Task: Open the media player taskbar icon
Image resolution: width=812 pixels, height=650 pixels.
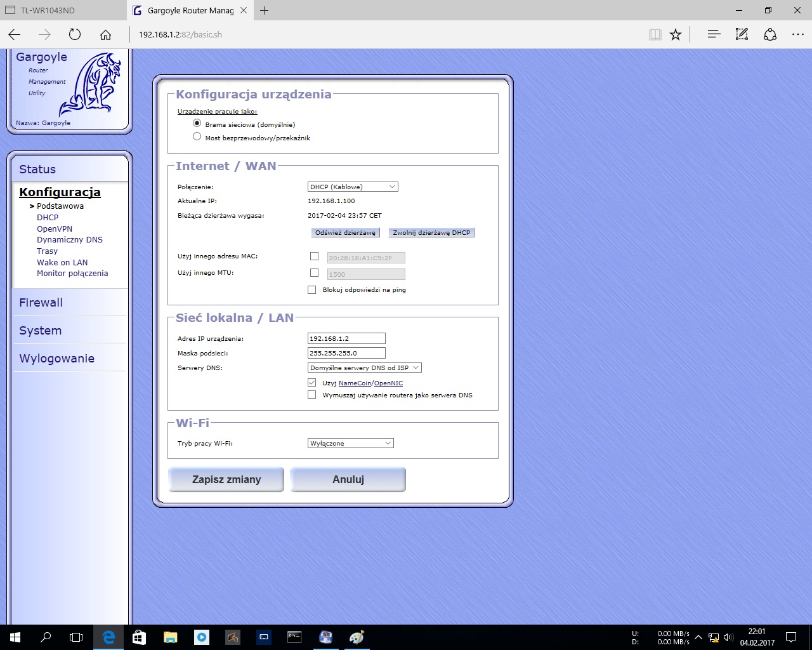Action: tap(201, 637)
